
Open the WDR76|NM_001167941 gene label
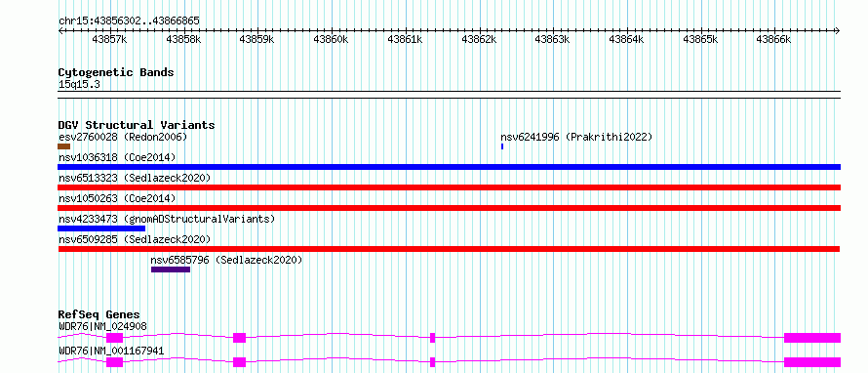111,352
